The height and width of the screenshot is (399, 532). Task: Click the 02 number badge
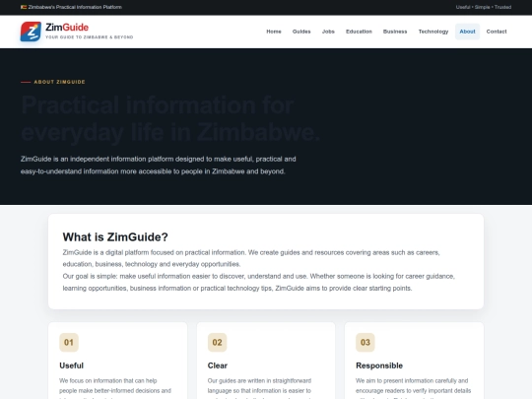tap(217, 342)
